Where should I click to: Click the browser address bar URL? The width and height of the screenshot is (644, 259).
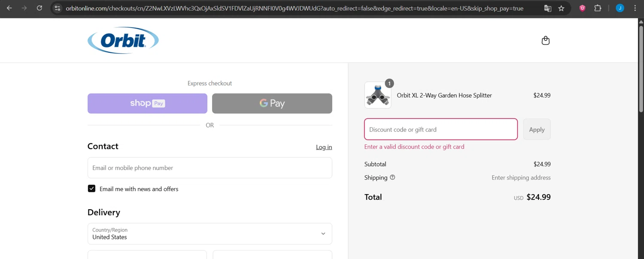(294, 8)
